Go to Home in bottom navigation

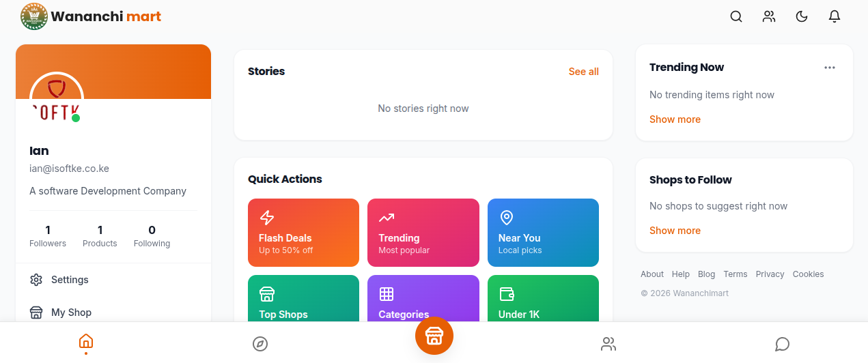(x=86, y=343)
